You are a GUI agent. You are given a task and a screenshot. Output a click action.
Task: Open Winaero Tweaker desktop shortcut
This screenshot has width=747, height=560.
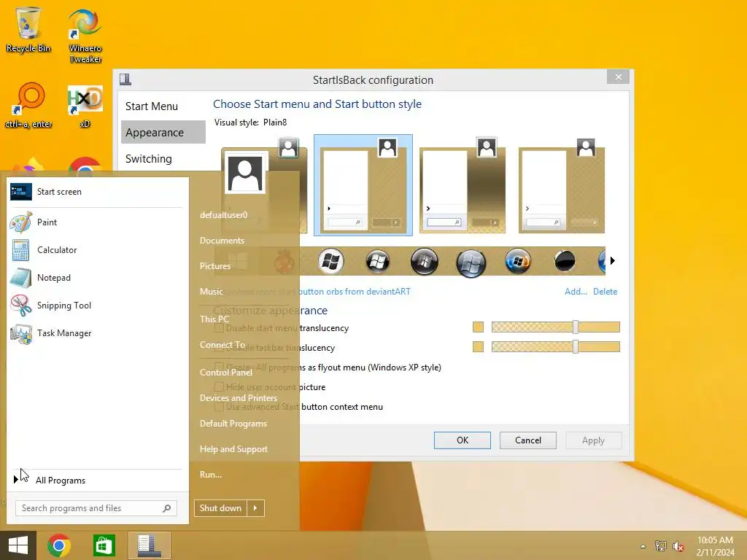(x=85, y=36)
